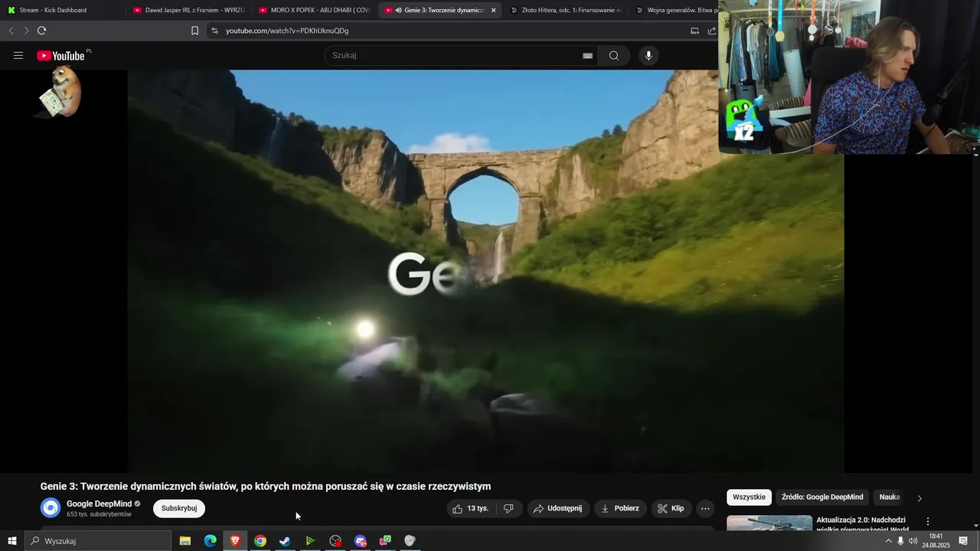
Task: Go back with the browser back arrow
Action: (x=11, y=31)
